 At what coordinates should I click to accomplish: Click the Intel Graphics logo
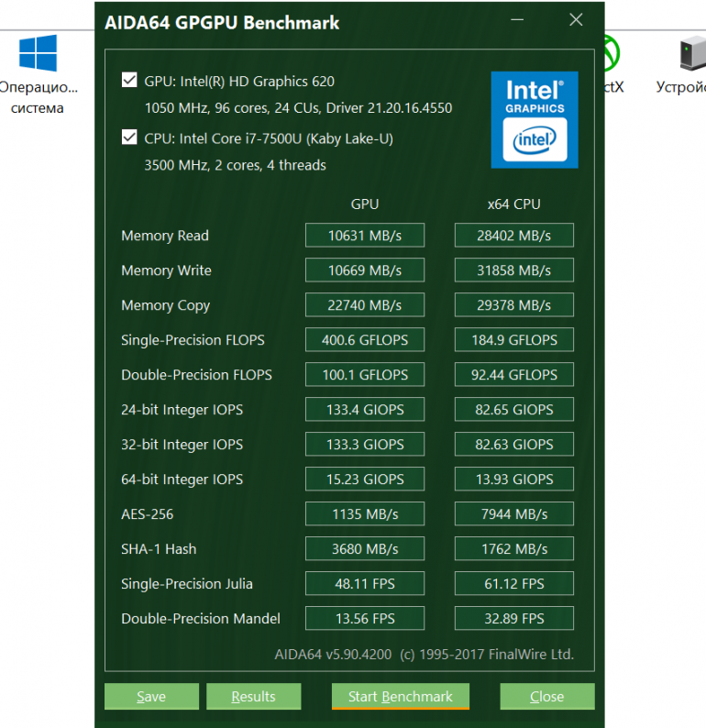pos(535,120)
